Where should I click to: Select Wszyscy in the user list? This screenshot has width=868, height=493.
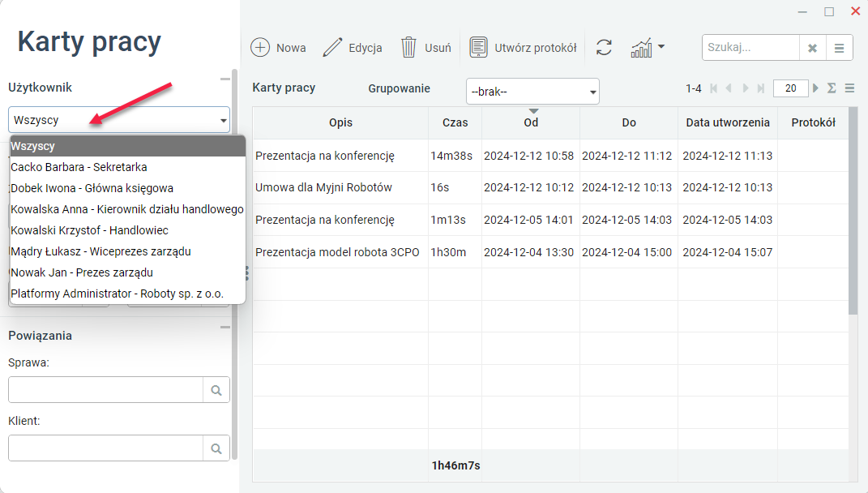coord(127,146)
